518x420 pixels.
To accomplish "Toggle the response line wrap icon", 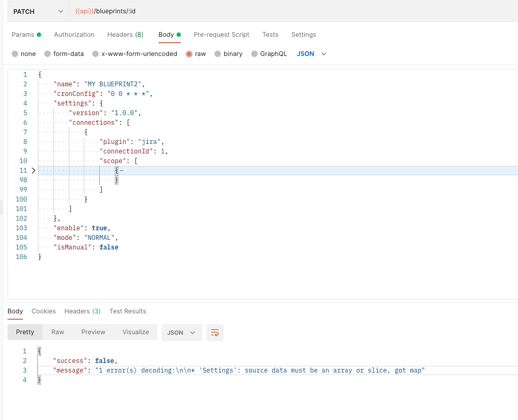I will [215, 333].
